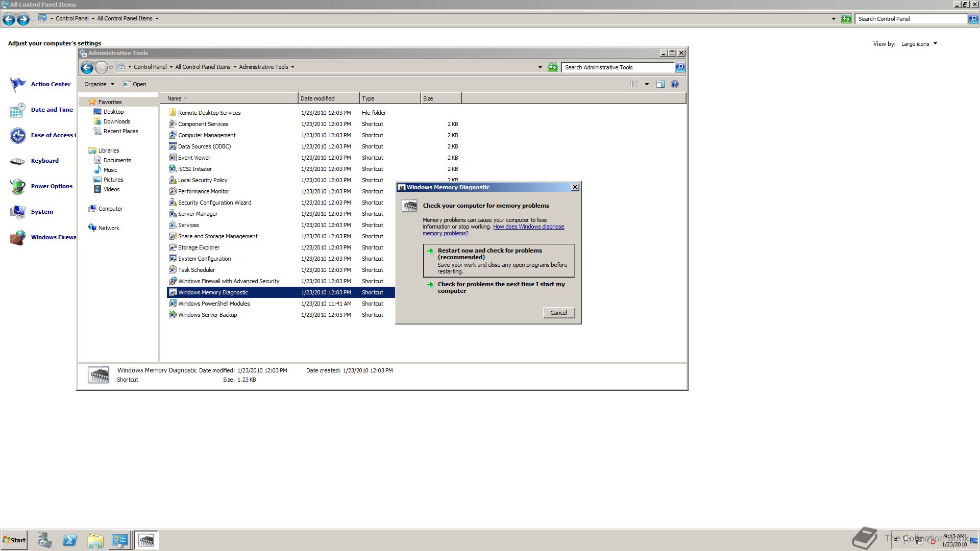This screenshot has width=980, height=551.
Task: Select Music library in the navigation pane
Action: [x=110, y=170]
